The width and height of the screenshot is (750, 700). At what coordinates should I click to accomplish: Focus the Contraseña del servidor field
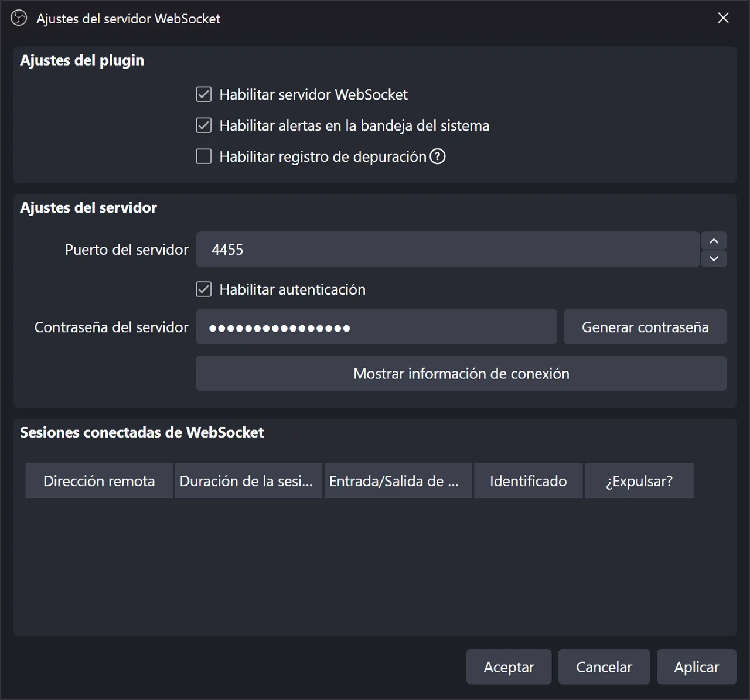pyautogui.click(x=376, y=327)
